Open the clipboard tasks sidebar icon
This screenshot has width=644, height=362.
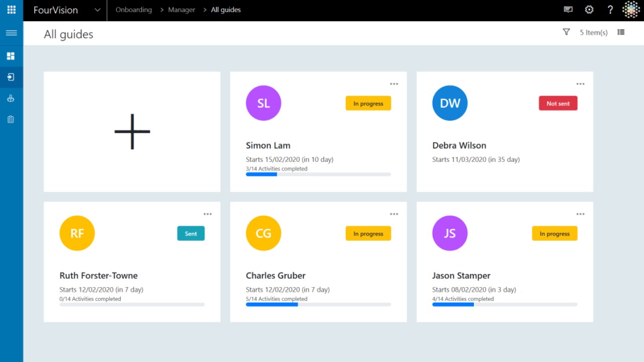11,119
